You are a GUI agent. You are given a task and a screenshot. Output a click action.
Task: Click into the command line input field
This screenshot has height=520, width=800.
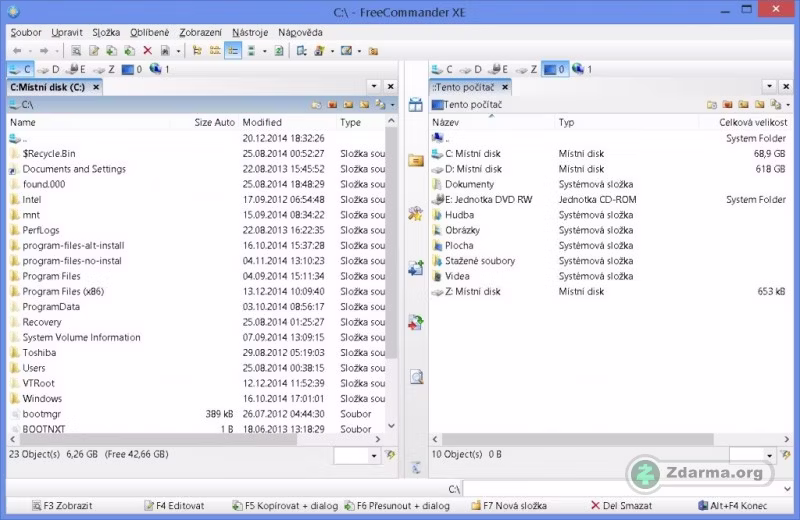(x=622, y=489)
